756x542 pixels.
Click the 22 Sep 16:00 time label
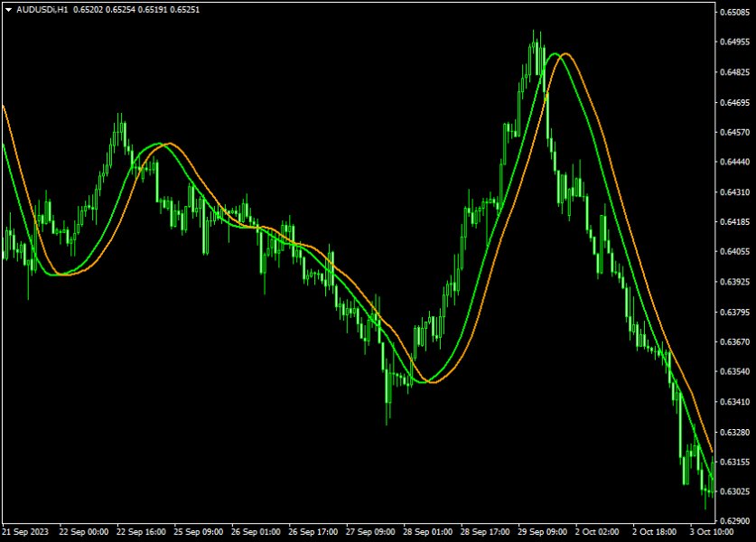(x=141, y=532)
